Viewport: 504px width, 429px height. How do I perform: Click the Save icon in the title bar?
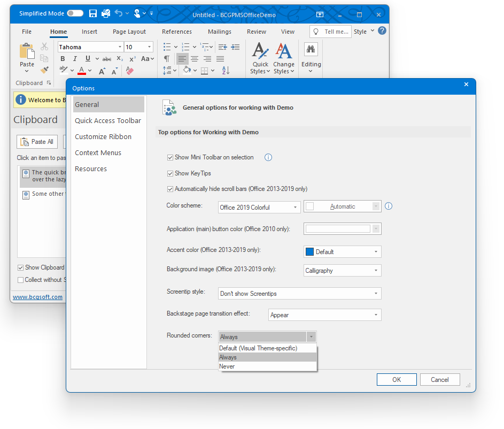tap(92, 13)
